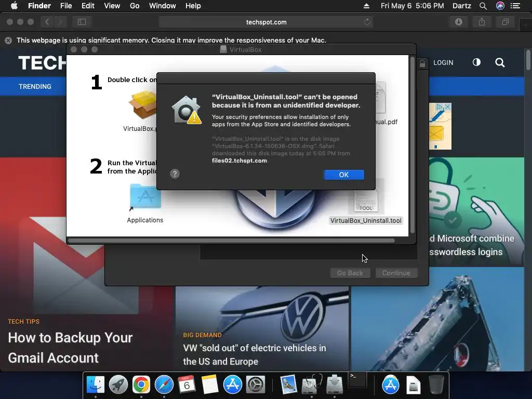Click the Continue button in installer
Viewport: 532px width, 399px height.
(x=396, y=273)
